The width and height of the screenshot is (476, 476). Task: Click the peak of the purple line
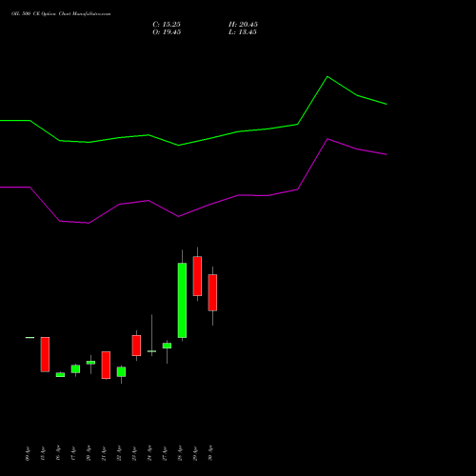[327, 139]
